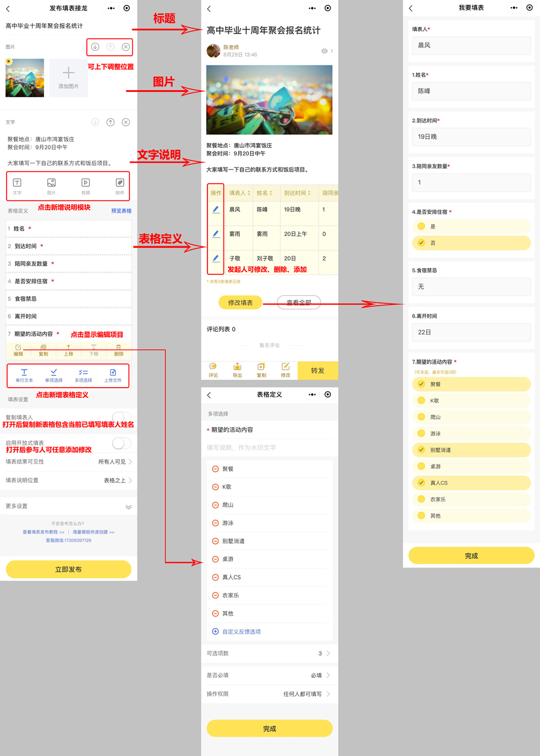Click the lock photo in the results page
Screen dimensions: 540x756
coord(269,100)
